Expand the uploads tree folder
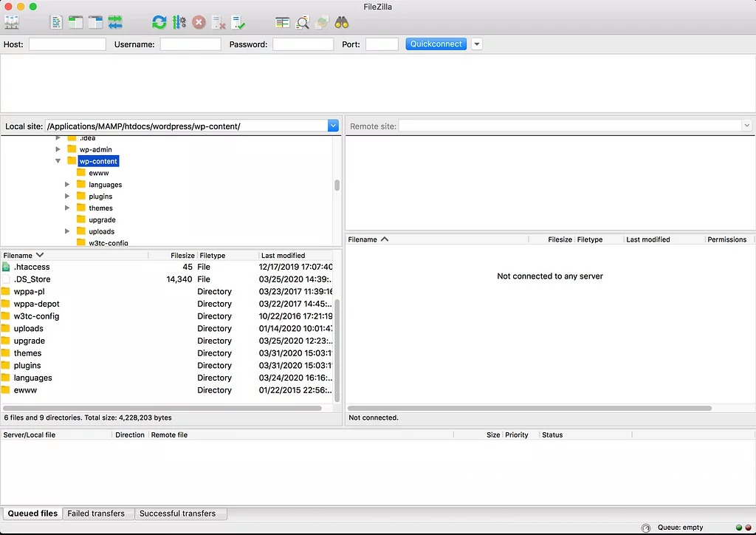This screenshot has width=756, height=535. pos(67,231)
